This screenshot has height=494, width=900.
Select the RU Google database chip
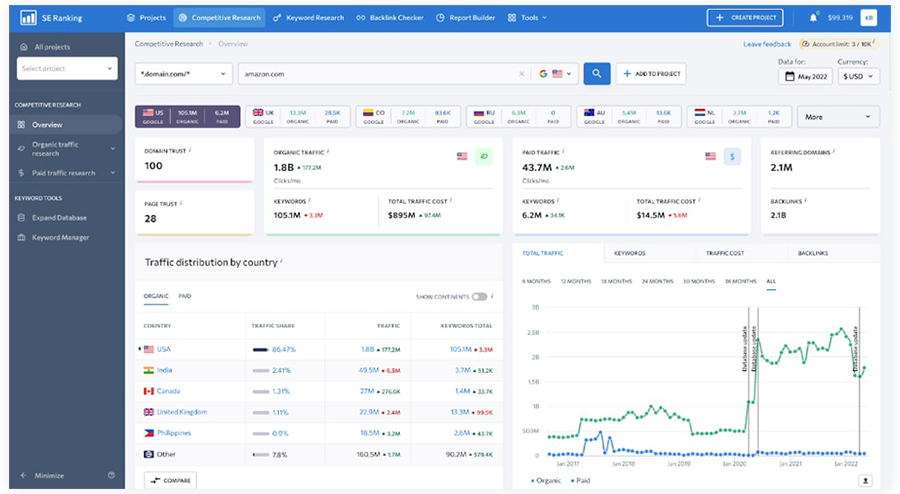coord(518,116)
